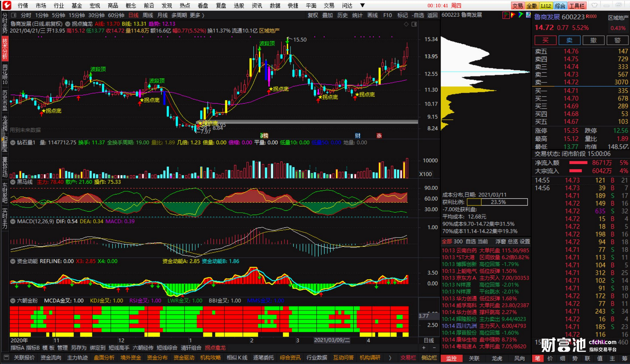
Task: Expand more bottom tabs with the chevron
Action: 390,357
